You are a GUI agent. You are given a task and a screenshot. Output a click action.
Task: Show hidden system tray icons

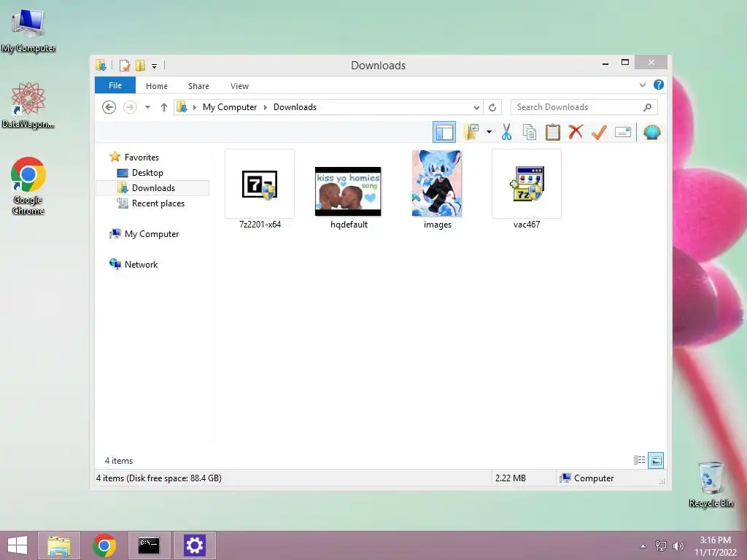[643, 545]
